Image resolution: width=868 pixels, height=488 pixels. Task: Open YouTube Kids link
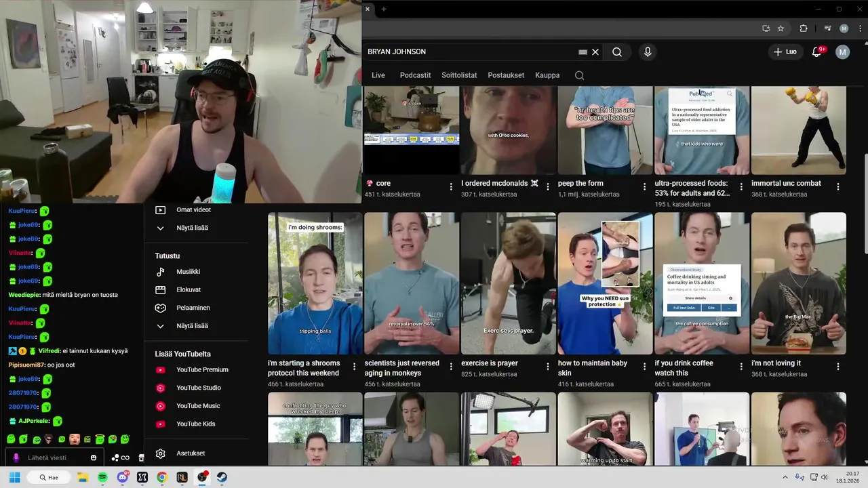click(x=197, y=424)
